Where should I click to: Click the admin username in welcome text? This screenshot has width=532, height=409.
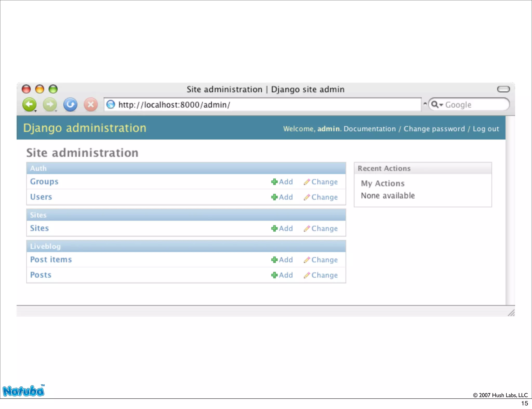tap(329, 129)
